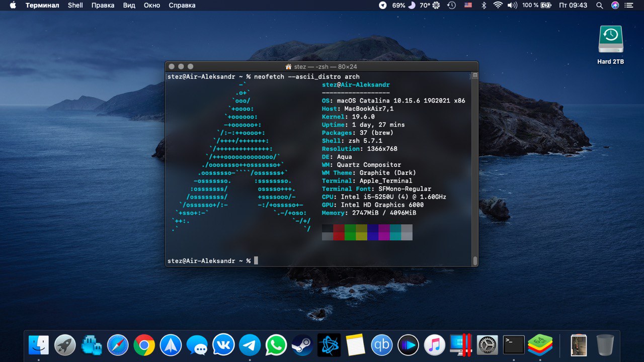
Task: Open Notes app in the Dock
Action: pos(355,345)
